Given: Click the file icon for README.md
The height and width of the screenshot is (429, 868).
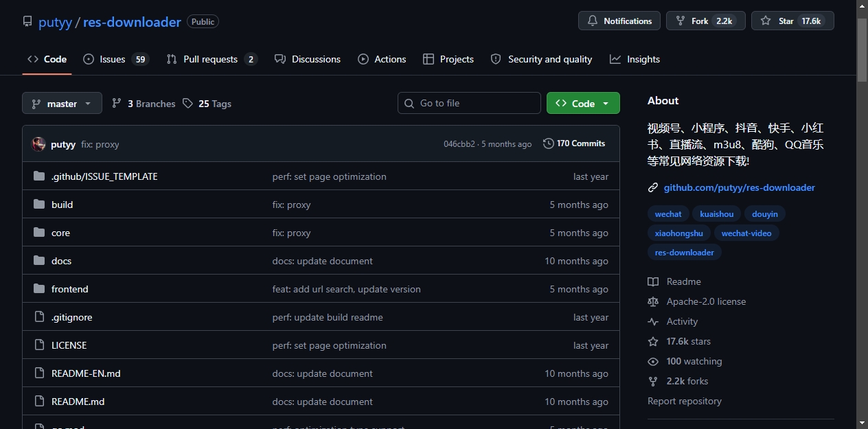Looking at the screenshot, I should [39, 402].
